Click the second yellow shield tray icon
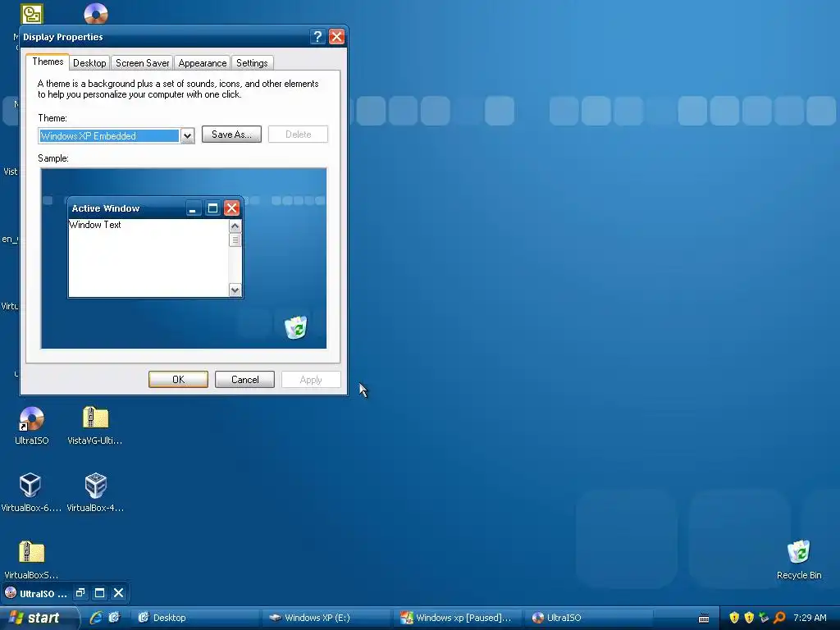840x630 pixels. click(749, 618)
